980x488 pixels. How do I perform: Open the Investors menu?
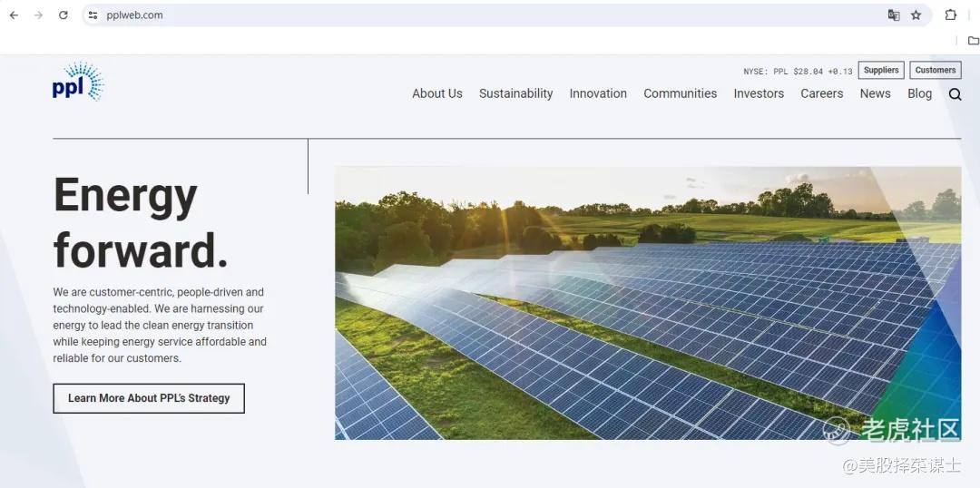point(759,93)
